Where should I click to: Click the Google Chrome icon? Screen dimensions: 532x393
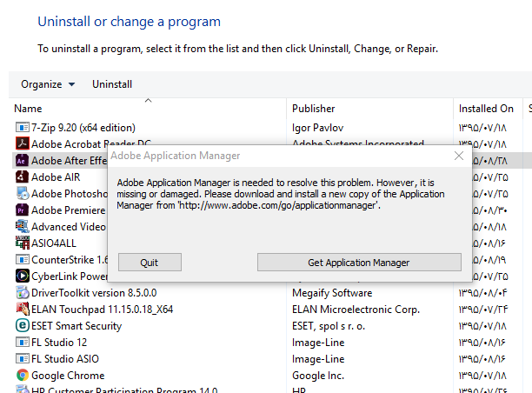click(x=23, y=375)
